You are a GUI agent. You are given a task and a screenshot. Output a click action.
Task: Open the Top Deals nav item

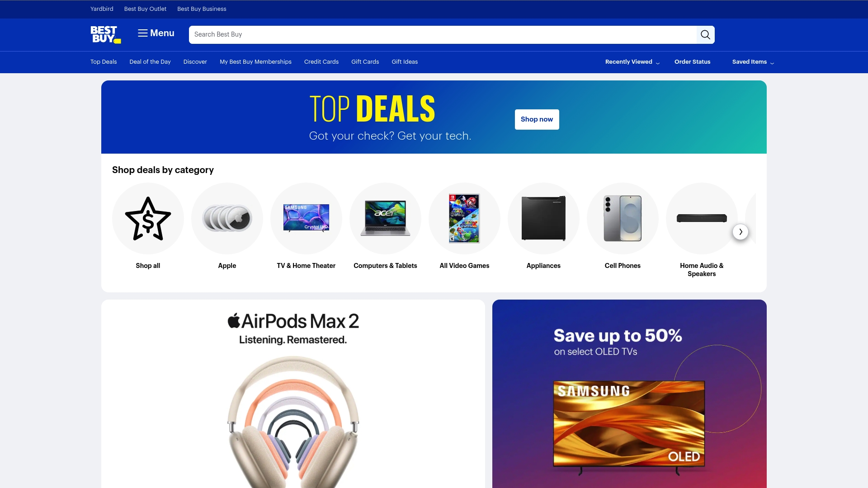coord(104,62)
